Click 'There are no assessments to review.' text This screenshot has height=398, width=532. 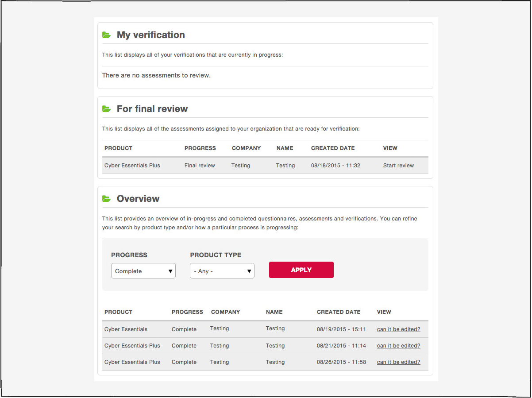tap(156, 75)
